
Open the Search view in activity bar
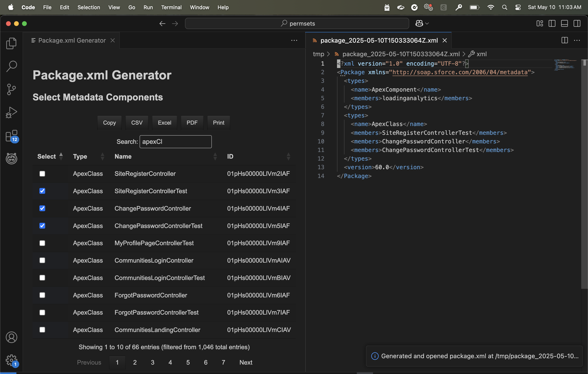(11, 66)
